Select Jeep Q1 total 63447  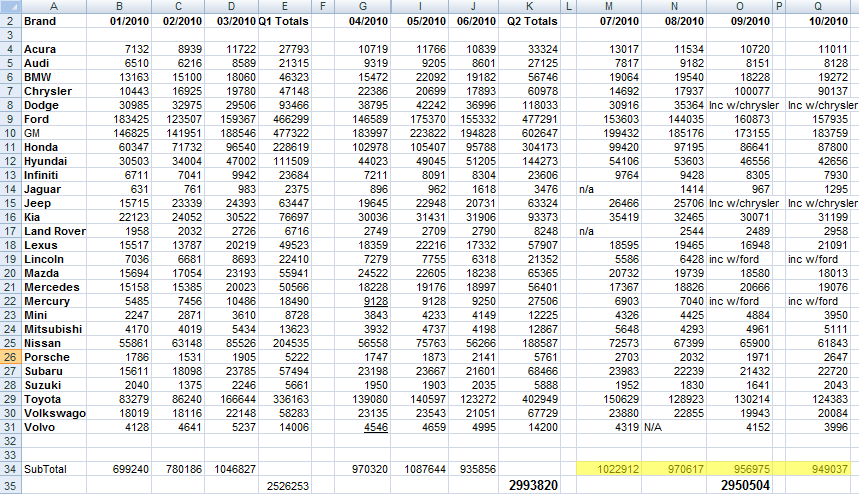point(284,203)
